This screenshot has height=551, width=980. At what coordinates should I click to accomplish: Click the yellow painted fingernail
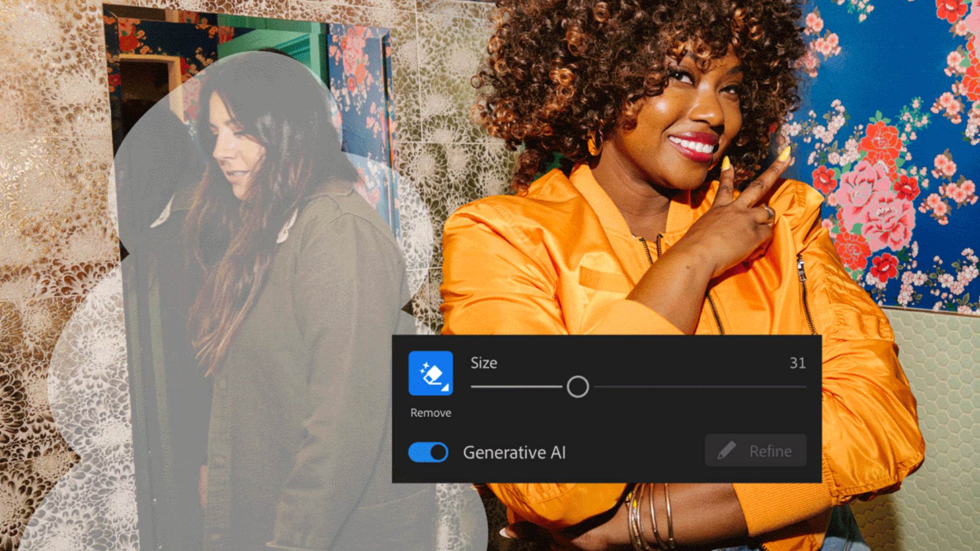point(784,154)
